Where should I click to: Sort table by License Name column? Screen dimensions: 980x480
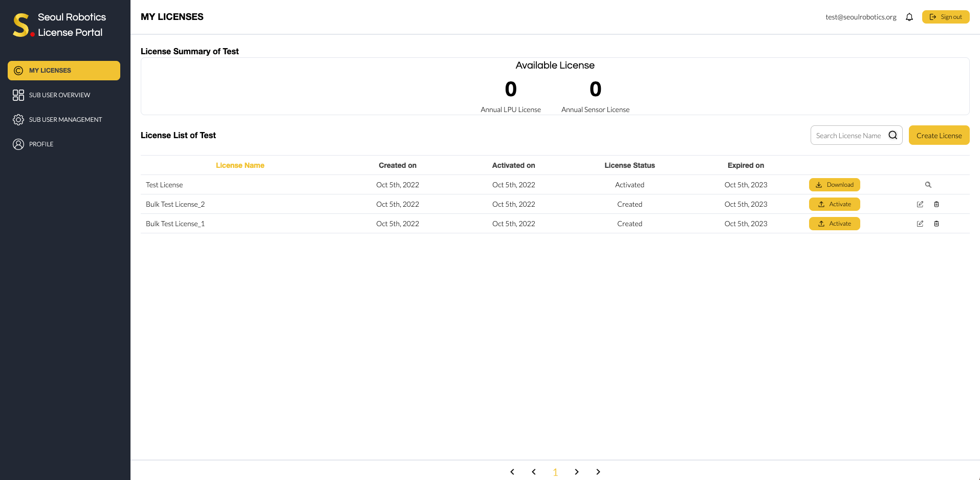240,165
